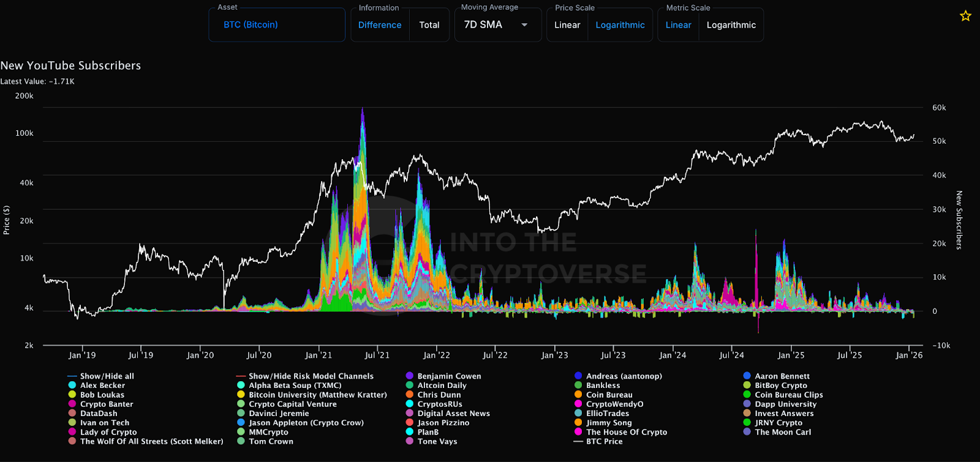This screenshot has width=980, height=462.
Task: Switch Information to Total
Action: pos(429,25)
